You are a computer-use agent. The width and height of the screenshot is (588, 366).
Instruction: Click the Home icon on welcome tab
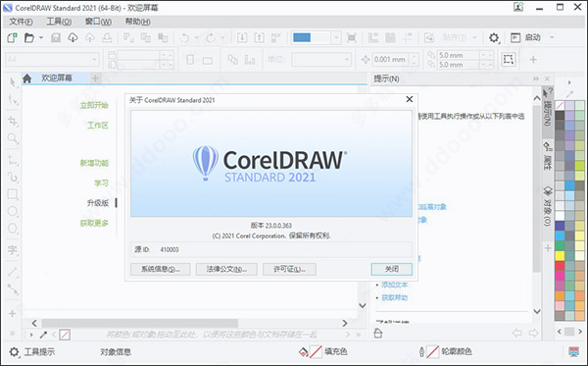coord(27,78)
